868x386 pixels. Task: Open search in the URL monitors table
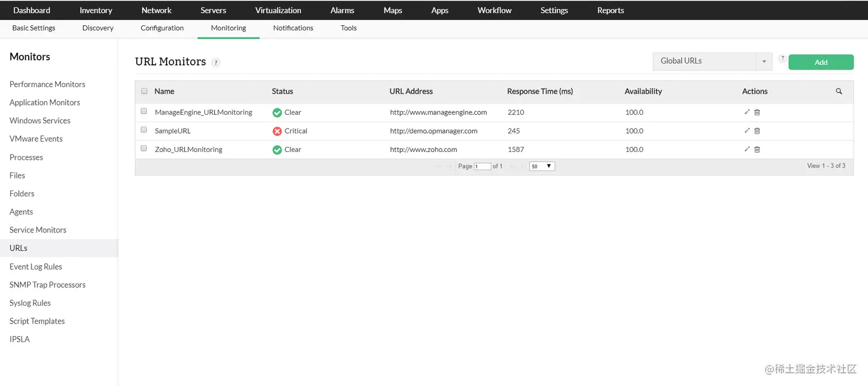point(838,91)
